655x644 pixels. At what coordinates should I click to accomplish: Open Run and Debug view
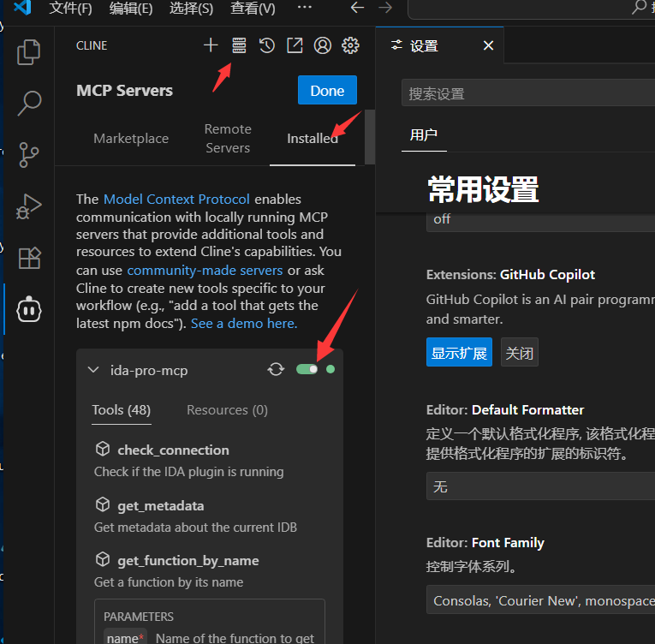[x=29, y=206]
